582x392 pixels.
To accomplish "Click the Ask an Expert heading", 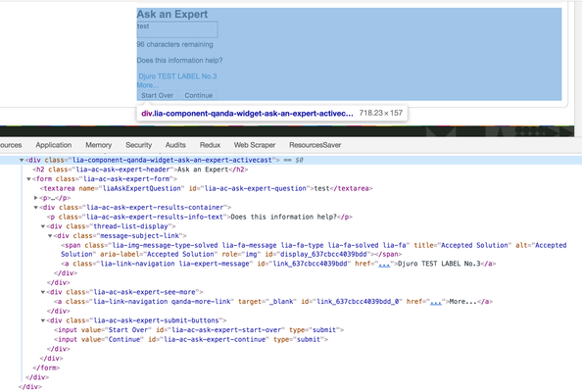I will 172,14.
